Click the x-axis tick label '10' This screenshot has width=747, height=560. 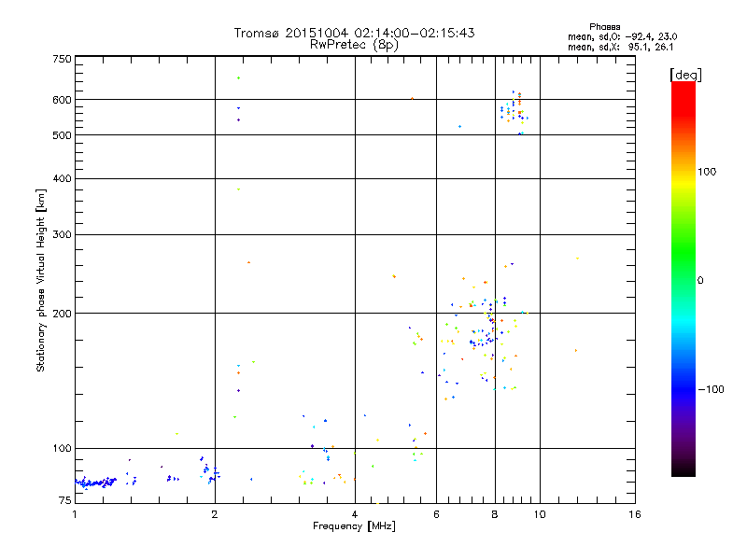coord(540,514)
